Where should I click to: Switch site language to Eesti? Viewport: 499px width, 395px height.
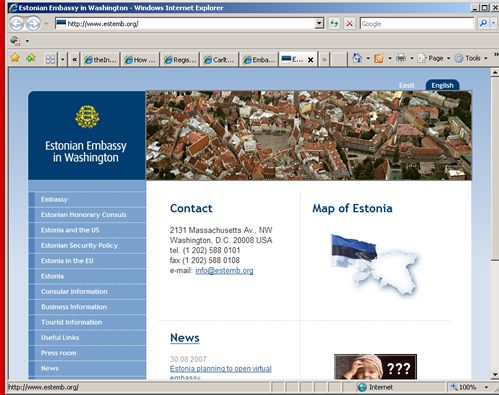point(407,85)
